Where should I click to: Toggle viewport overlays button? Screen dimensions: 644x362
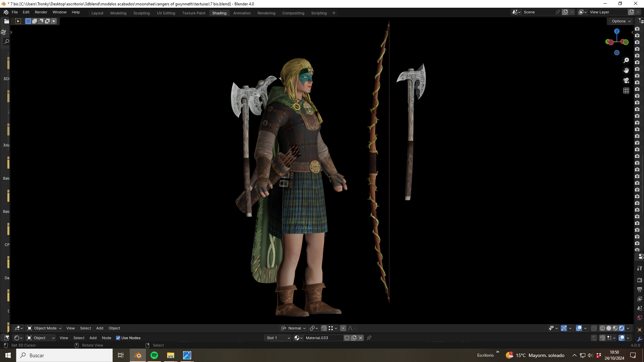click(579, 328)
